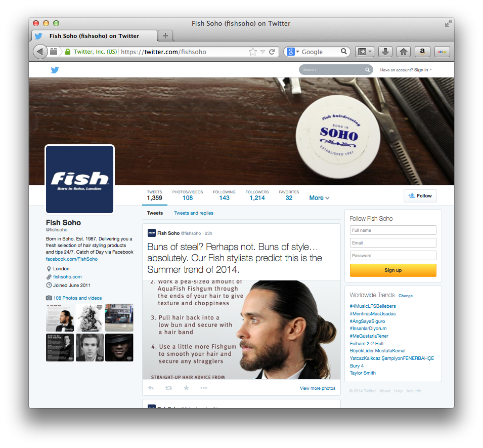Expand the More dropdown in profile stats

[319, 198]
